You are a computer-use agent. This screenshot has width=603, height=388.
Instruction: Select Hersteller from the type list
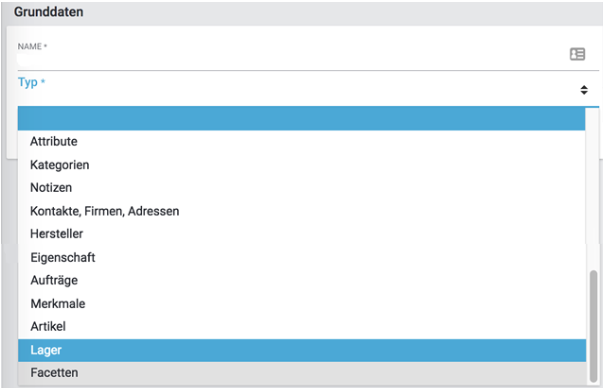(x=302, y=234)
